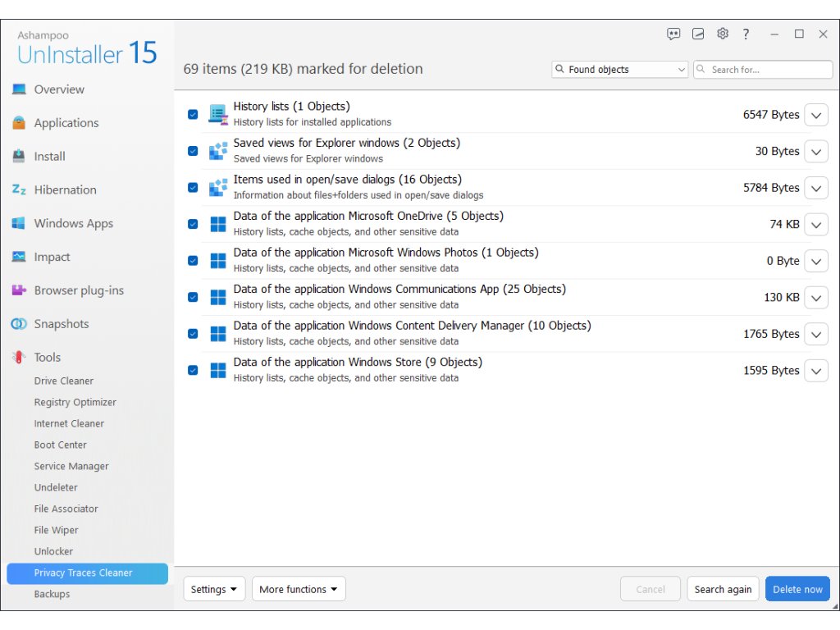Select Undeleter in the Tools list
The width and height of the screenshot is (840, 630).
[56, 487]
